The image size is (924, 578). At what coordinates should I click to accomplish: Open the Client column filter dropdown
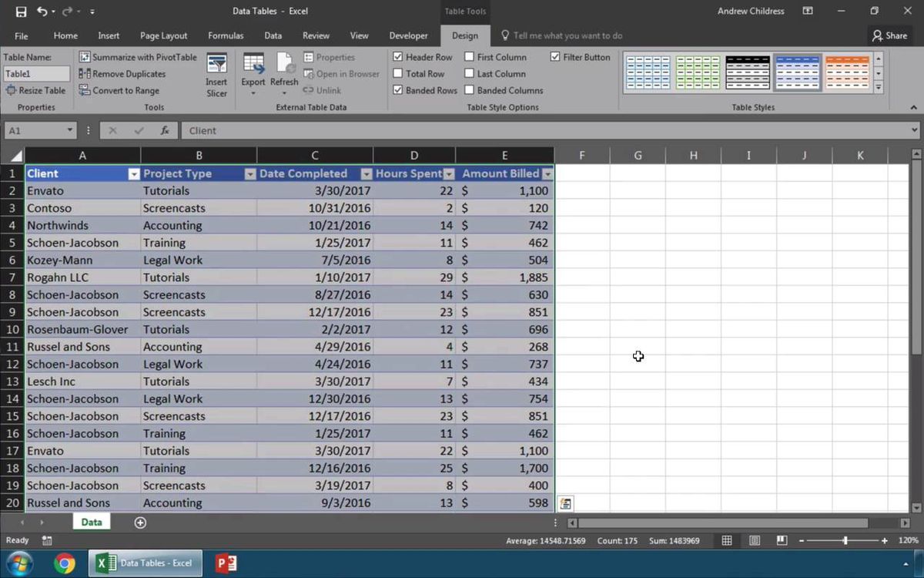point(133,174)
